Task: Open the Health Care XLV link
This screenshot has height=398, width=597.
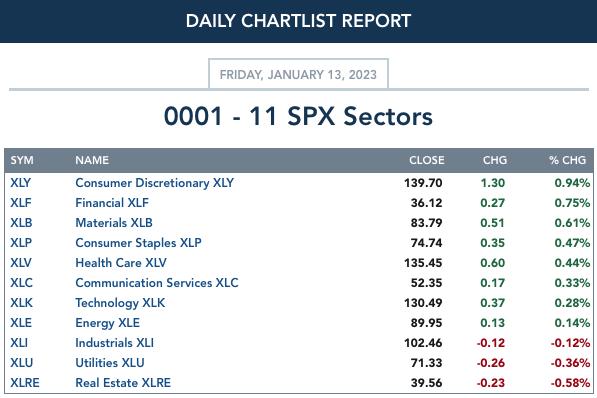Action: click(121, 263)
